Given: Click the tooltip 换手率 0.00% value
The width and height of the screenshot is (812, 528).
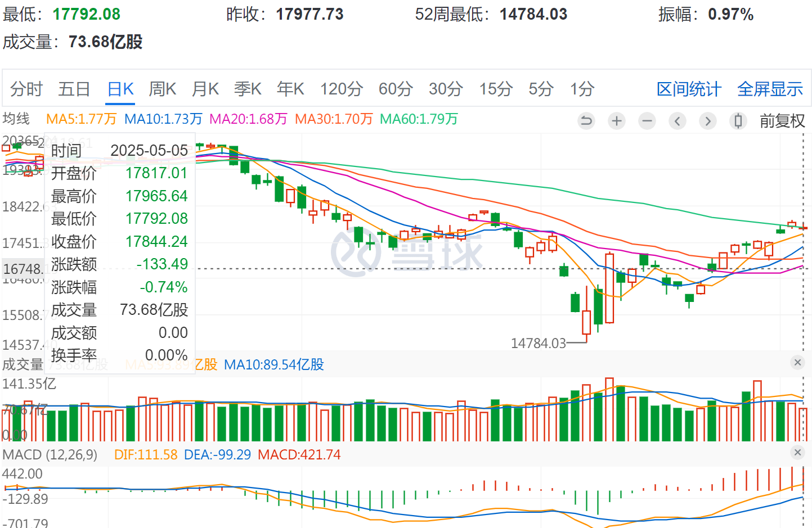Looking at the screenshot, I should coord(167,355).
